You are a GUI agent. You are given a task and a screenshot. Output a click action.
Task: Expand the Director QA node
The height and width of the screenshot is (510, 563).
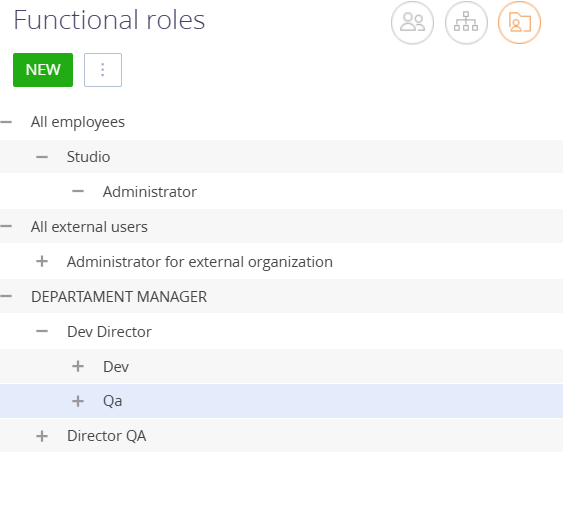click(42, 436)
